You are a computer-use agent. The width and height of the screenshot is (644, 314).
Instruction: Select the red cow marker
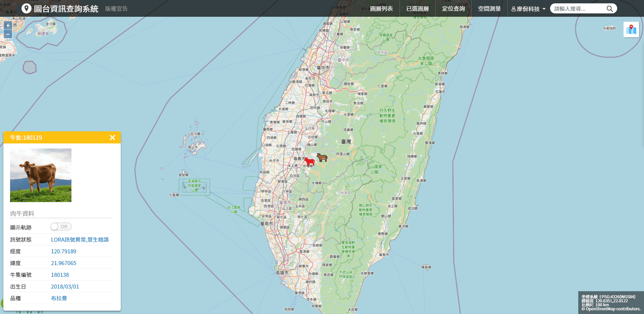309,161
